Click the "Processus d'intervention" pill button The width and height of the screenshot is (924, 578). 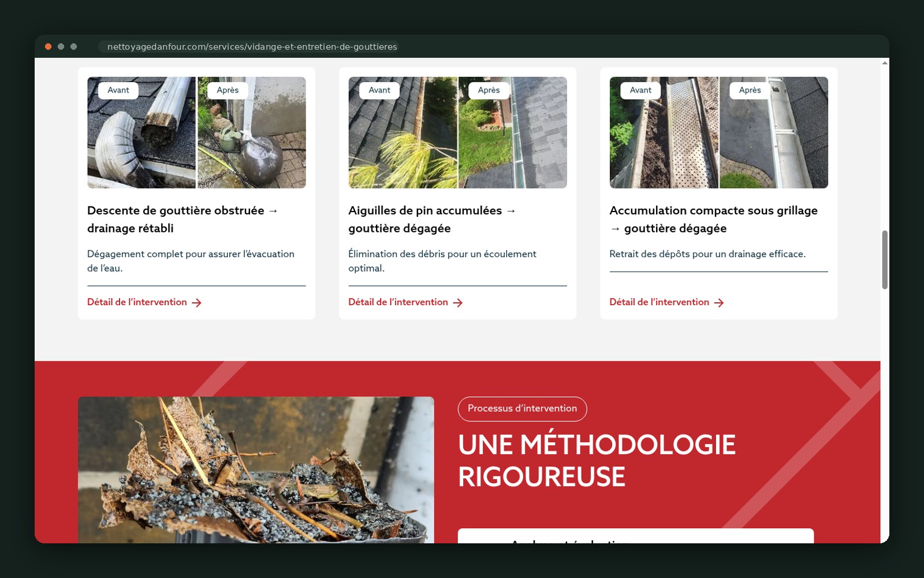point(522,409)
